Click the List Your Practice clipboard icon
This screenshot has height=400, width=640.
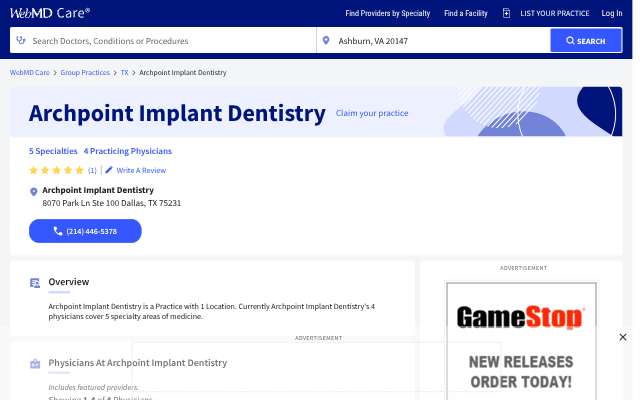(506, 13)
